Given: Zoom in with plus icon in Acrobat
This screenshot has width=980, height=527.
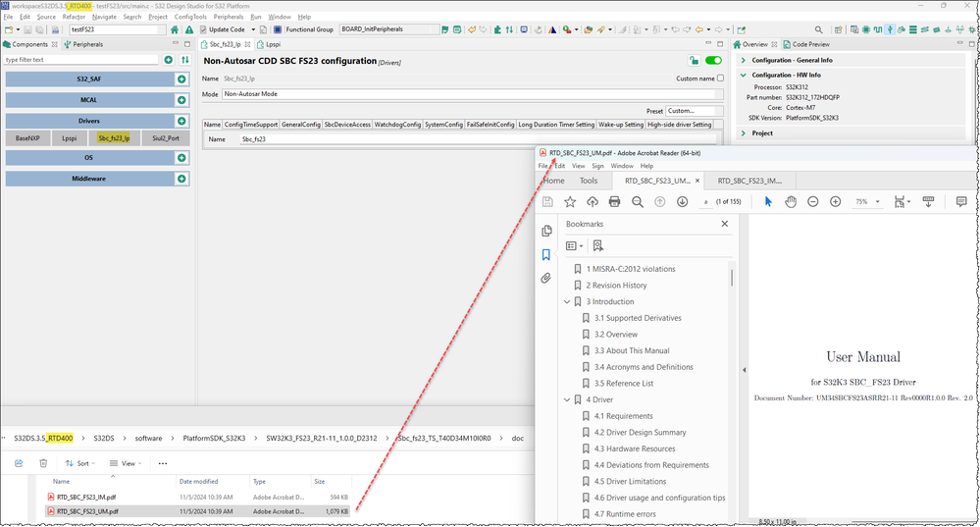Looking at the screenshot, I should click(835, 202).
